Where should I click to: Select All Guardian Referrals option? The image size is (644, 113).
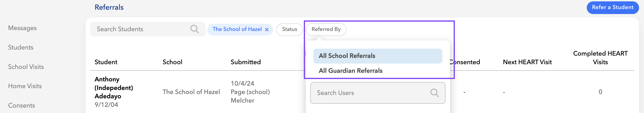click(350, 71)
